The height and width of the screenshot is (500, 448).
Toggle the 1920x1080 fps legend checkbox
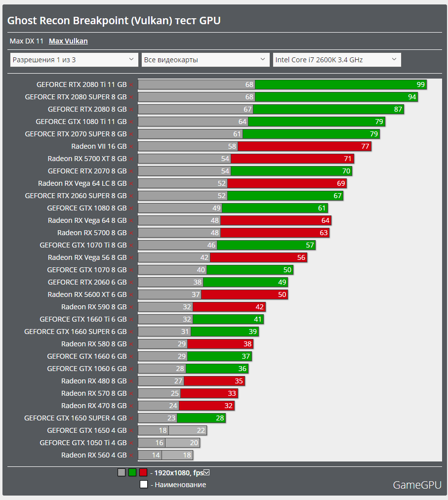pos(206,472)
